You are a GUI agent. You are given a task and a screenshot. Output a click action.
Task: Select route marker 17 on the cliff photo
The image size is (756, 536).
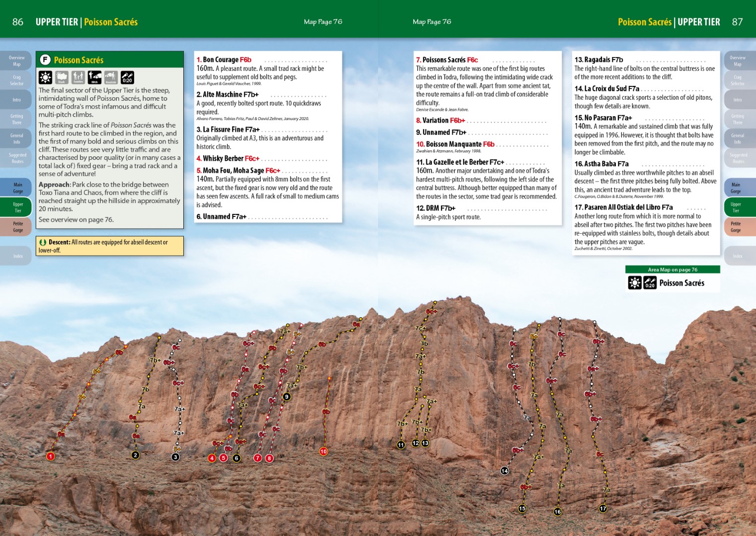603,508
